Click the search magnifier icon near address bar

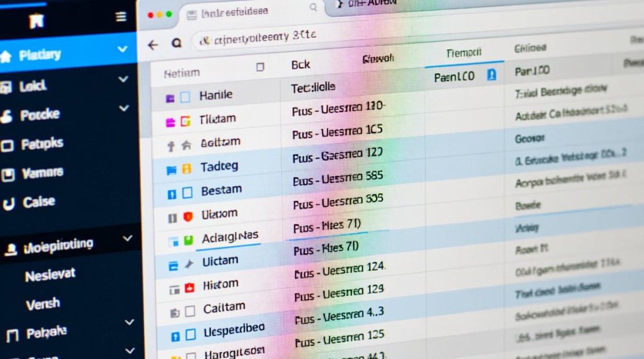click(176, 44)
